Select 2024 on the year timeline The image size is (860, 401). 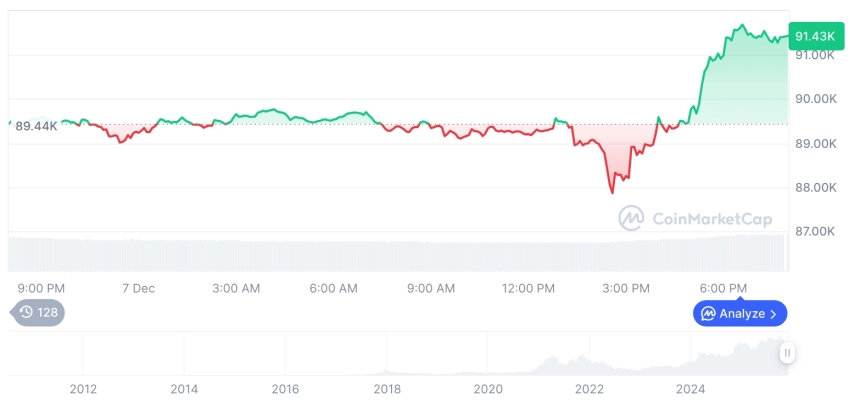690,389
